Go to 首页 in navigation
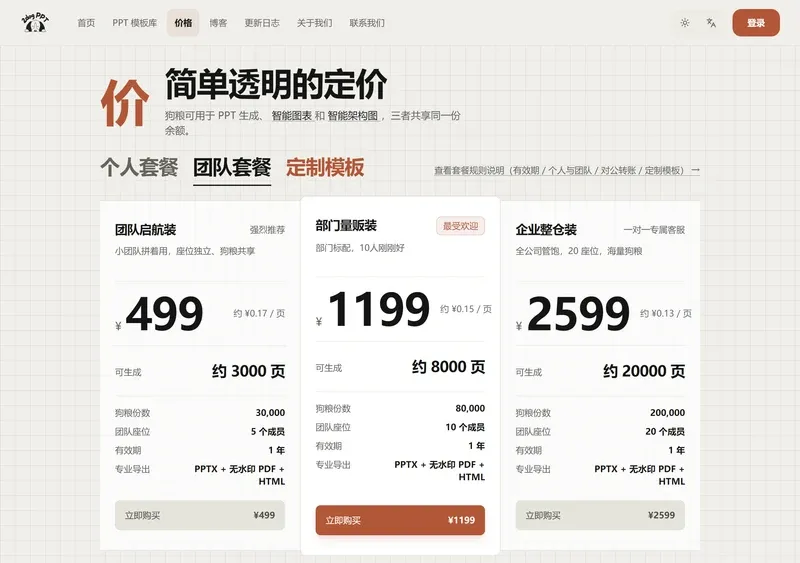 click(x=86, y=23)
